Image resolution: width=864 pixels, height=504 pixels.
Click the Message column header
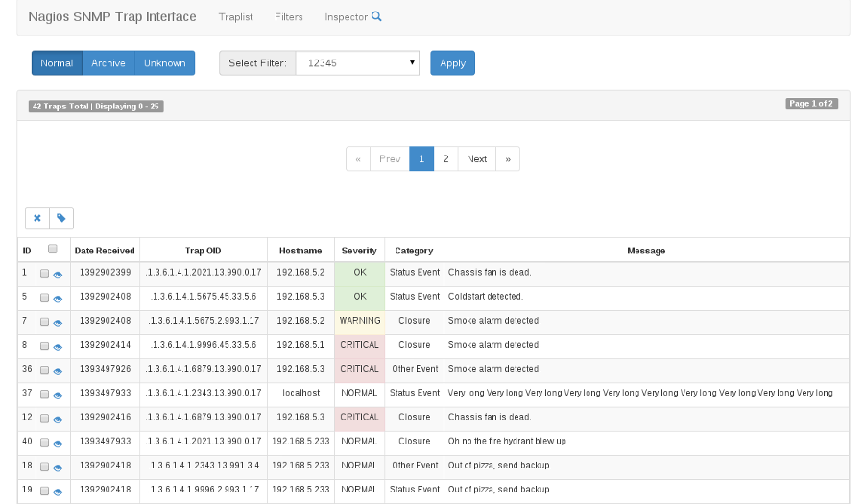(x=646, y=251)
